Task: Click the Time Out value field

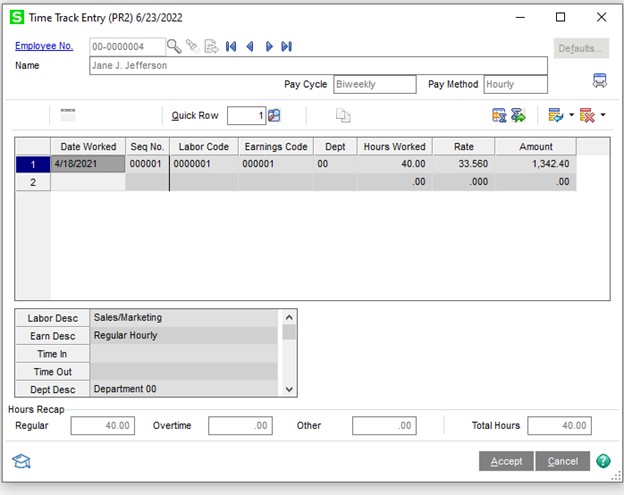Action: 183,371
